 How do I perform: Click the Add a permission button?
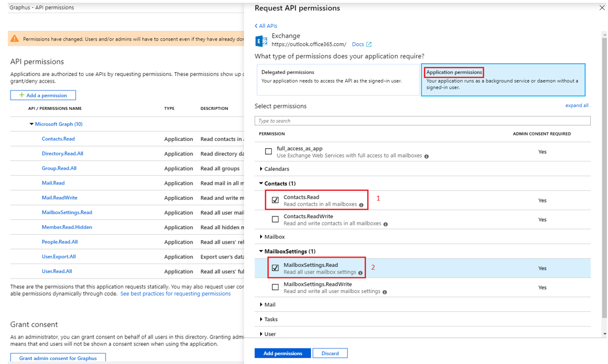pos(43,95)
